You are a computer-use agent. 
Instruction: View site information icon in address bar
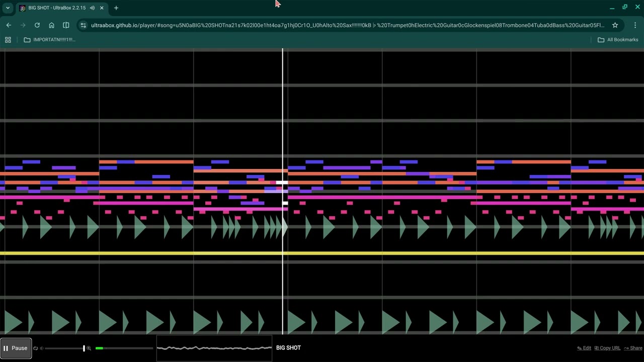[x=84, y=25]
